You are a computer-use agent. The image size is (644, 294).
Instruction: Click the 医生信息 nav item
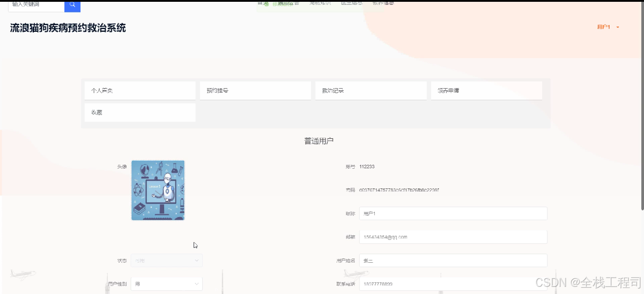(352, 3)
